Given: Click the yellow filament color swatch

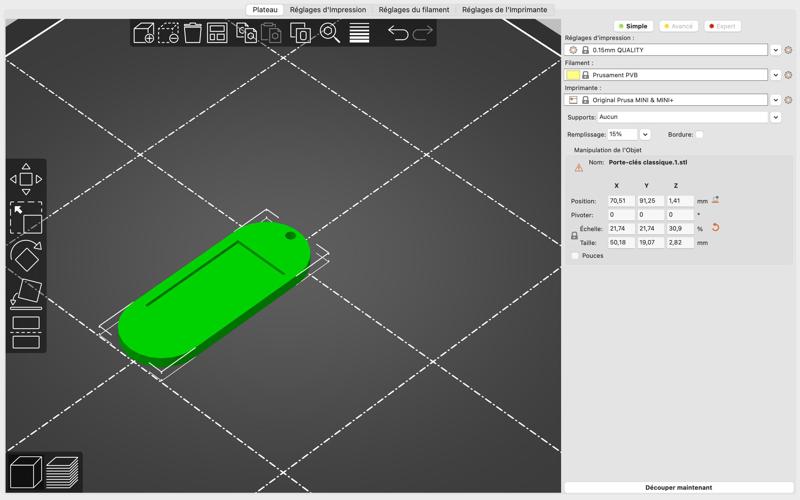Looking at the screenshot, I should 573,75.
